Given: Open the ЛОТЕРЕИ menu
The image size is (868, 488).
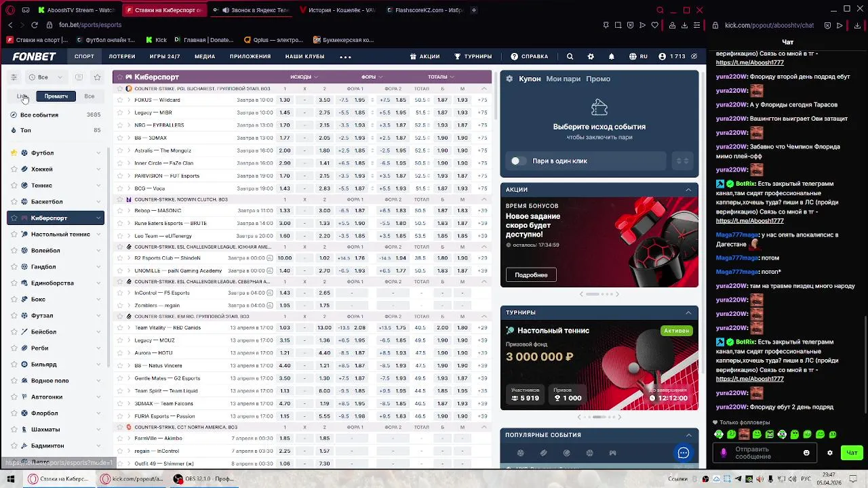Looking at the screenshot, I should [x=122, y=56].
